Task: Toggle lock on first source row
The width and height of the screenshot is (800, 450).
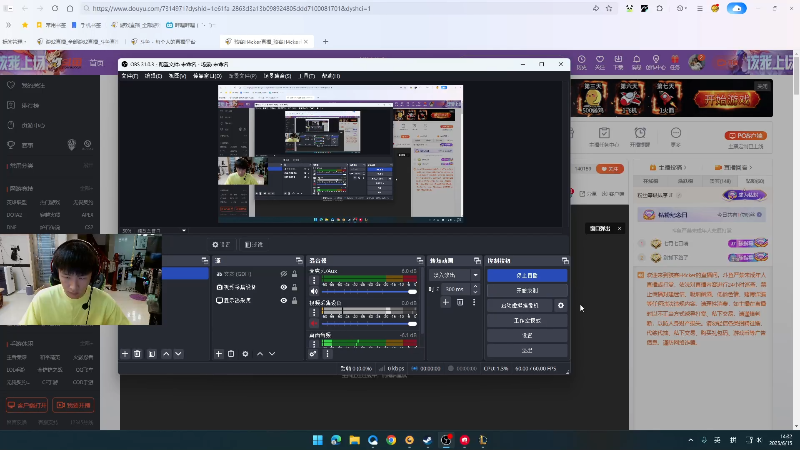Action: point(294,274)
